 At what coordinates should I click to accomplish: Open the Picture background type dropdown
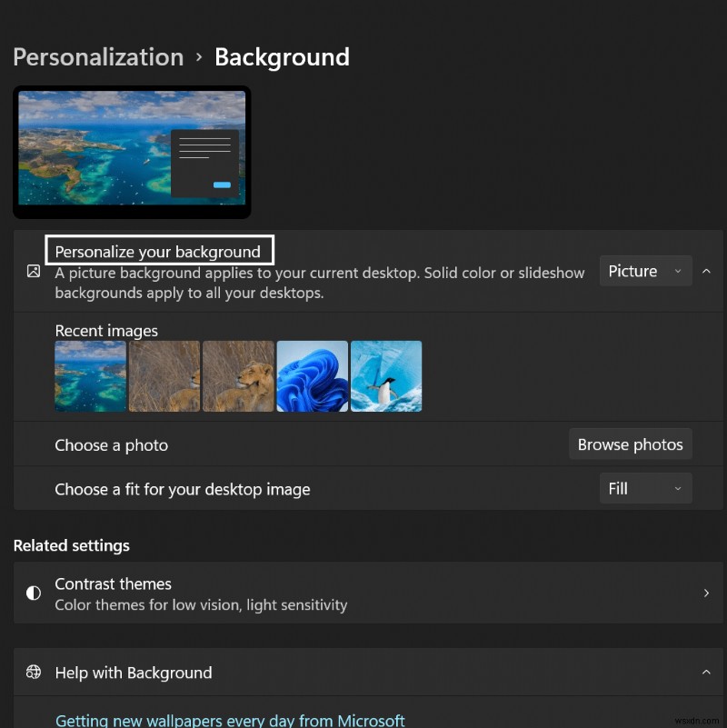pyautogui.click(x=645, y=271)
